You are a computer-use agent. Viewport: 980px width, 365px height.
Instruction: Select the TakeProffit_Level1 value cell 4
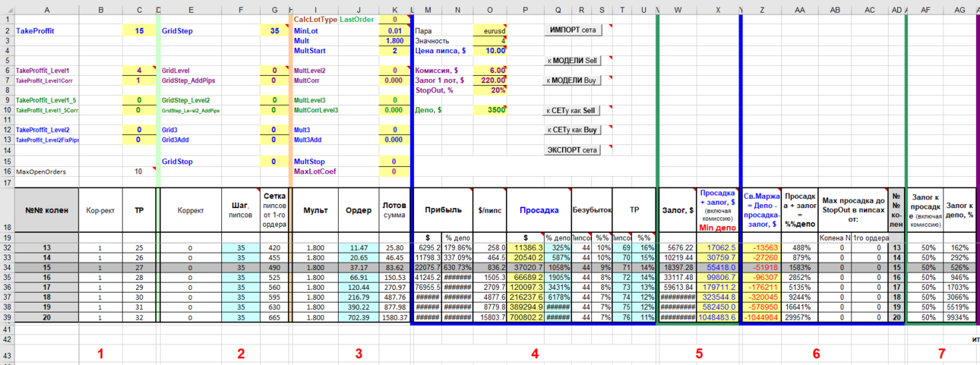click(x=138, y=71)
